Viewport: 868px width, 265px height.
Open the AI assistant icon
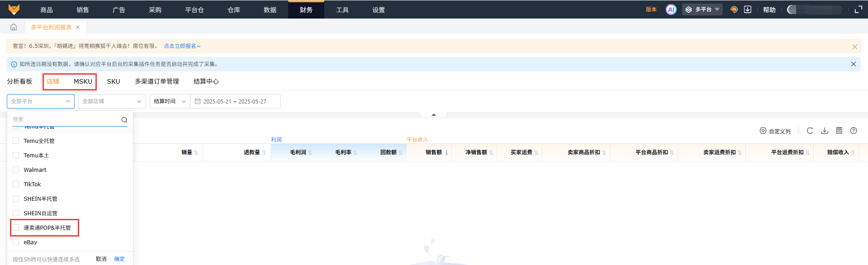click(x=671, y=9)
